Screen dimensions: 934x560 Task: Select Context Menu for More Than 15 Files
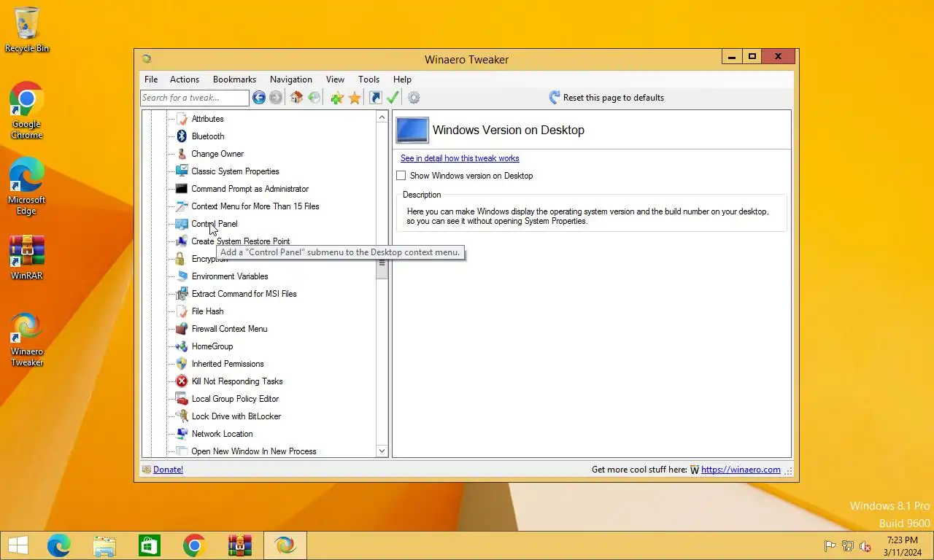coord(255,206)
